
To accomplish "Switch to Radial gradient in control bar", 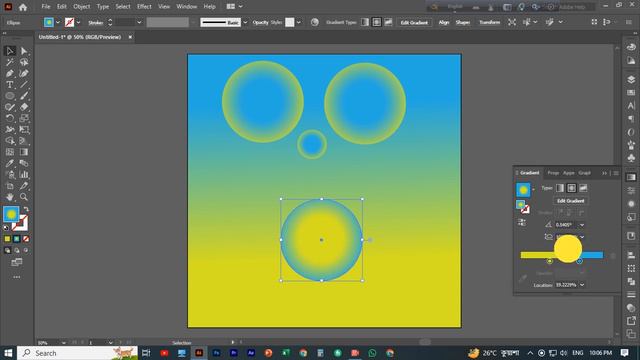I will click(x=376, y=22).
